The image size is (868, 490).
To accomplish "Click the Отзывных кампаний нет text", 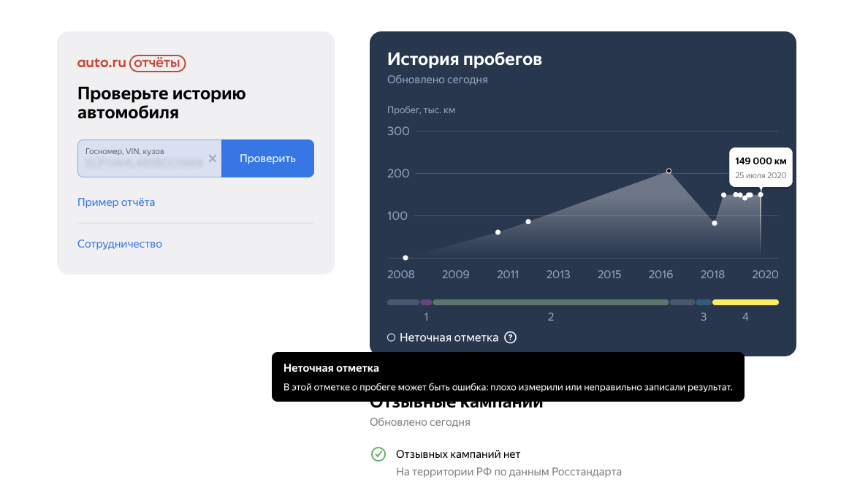I will click(x=458, y=454).
